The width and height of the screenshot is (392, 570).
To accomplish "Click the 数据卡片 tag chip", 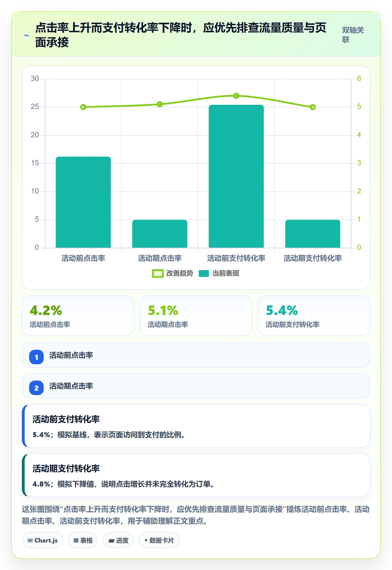I will 159,540.
